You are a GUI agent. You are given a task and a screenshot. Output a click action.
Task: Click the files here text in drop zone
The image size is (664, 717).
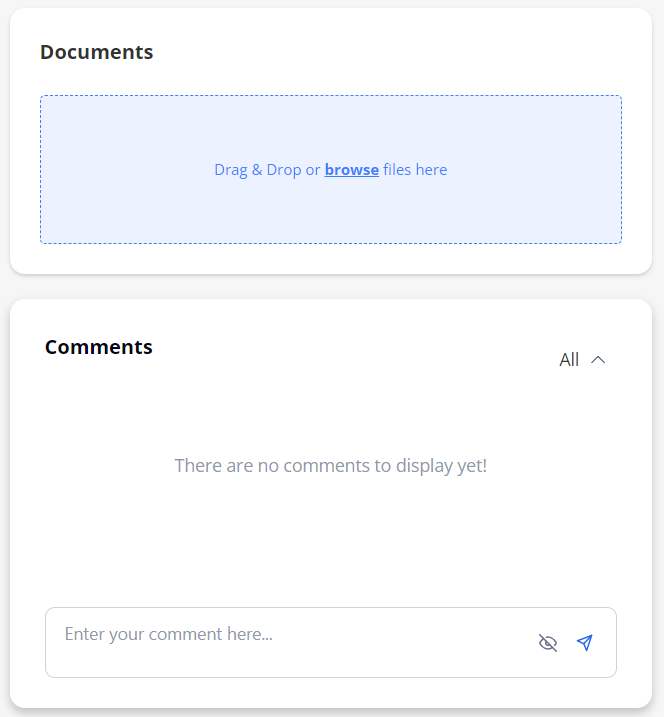point(415,170)
